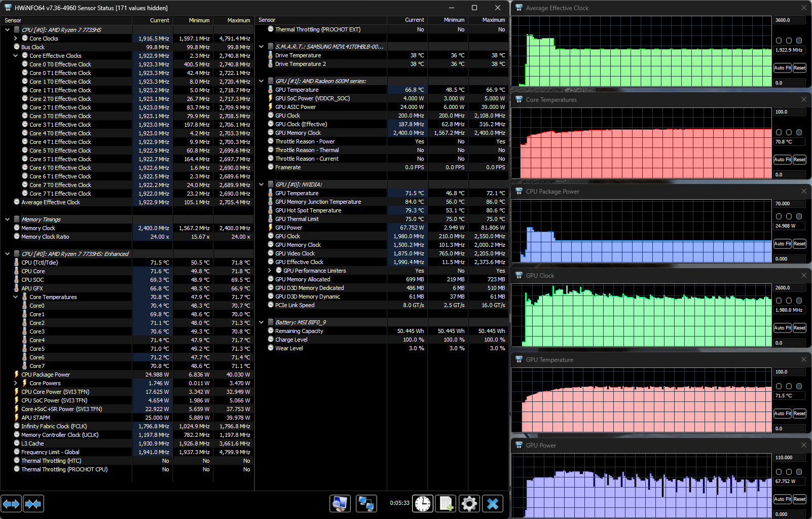This screenshot has height=519, width=812.
Task: Click the 3600.0 maximum field in Average Effective Clock graph
Action: (789, 20)
